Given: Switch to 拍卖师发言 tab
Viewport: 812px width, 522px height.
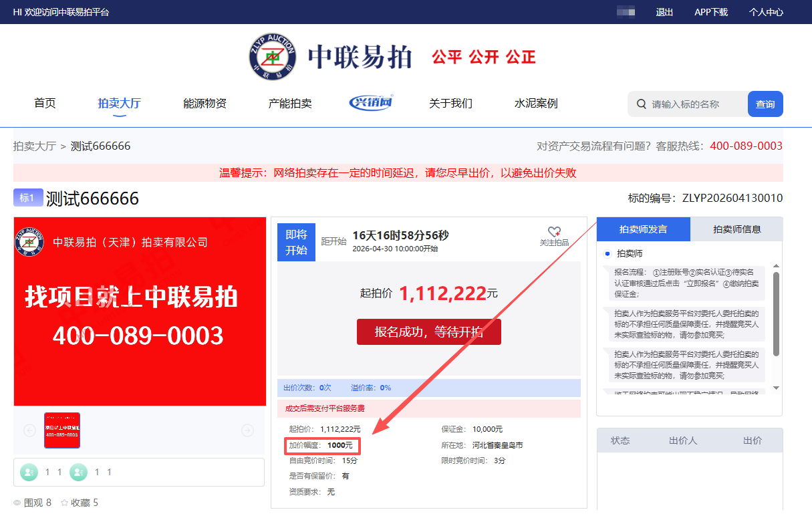Looking at the screenshot, I should [x=644, y=229].
